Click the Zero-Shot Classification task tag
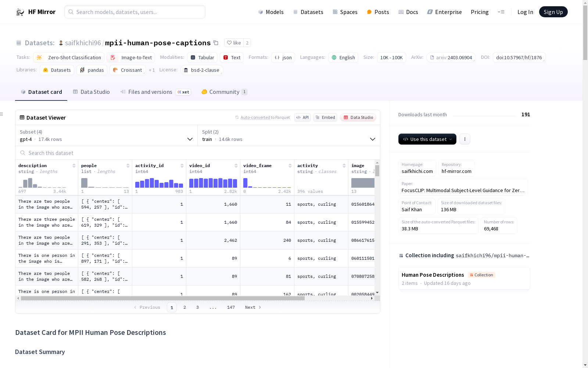Screen dimensions: 588x368 pos(69,57)
